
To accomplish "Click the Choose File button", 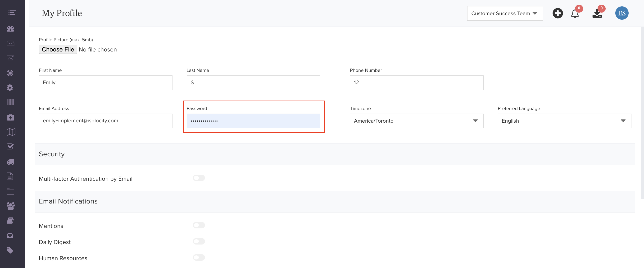I will (x=58, y=49).
